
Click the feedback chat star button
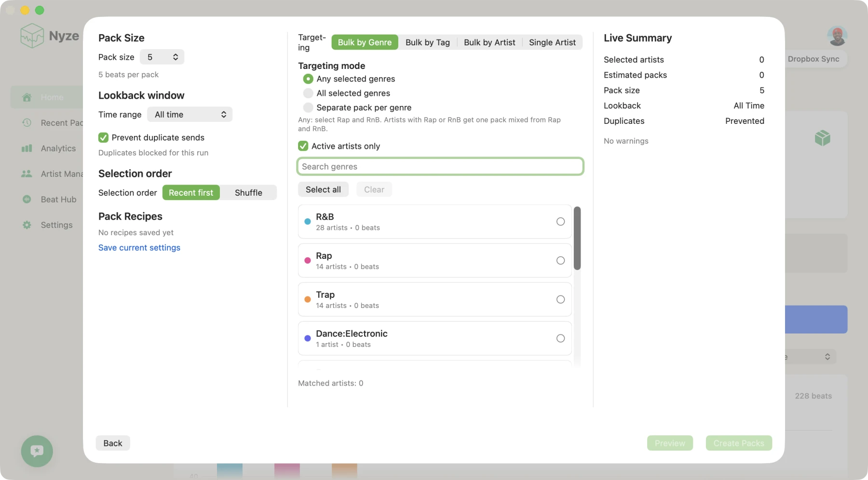[37, 451]
